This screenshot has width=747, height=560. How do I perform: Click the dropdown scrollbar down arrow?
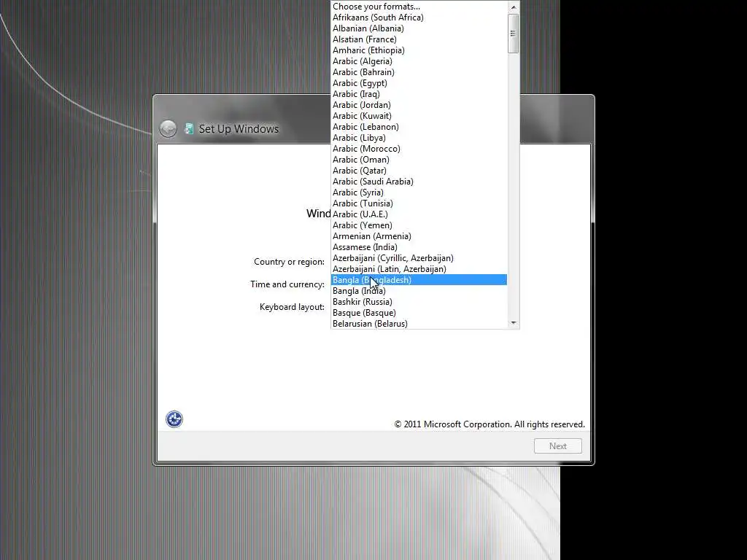(513, 323)
